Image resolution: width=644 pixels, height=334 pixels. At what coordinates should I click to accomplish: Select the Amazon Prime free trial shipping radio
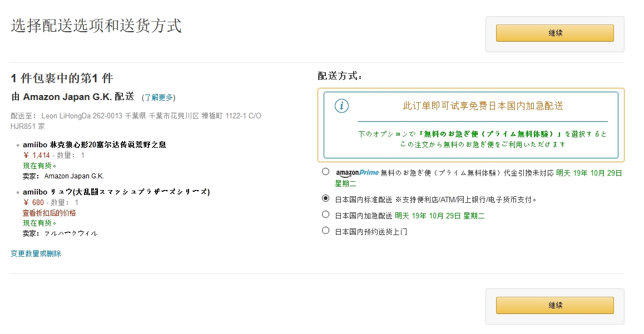pos(326,172)
